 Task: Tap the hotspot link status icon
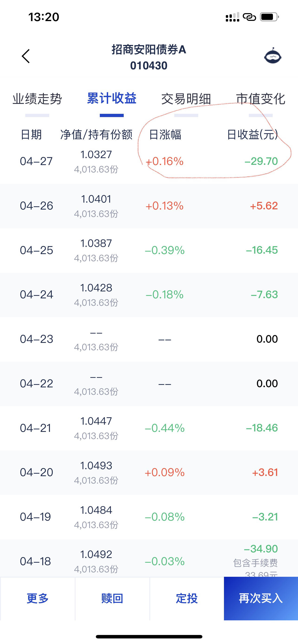pos(249,17)
